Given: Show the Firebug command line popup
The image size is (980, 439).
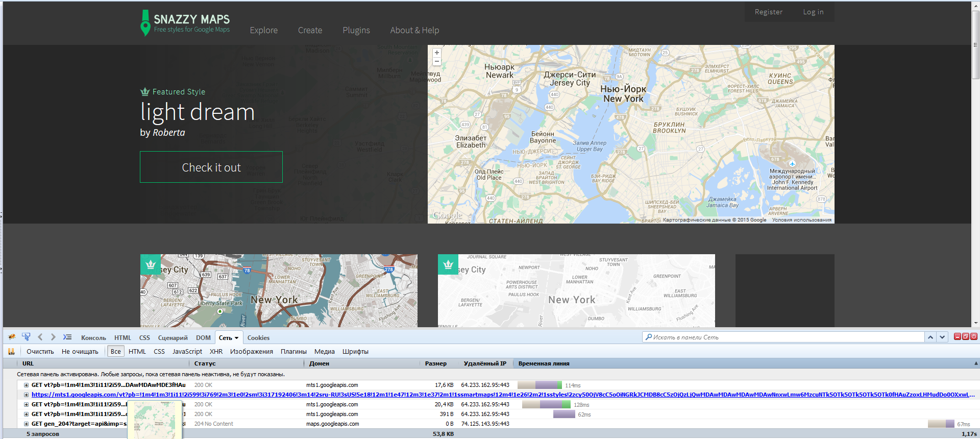Looking at the screenshot, I should 67,337.
